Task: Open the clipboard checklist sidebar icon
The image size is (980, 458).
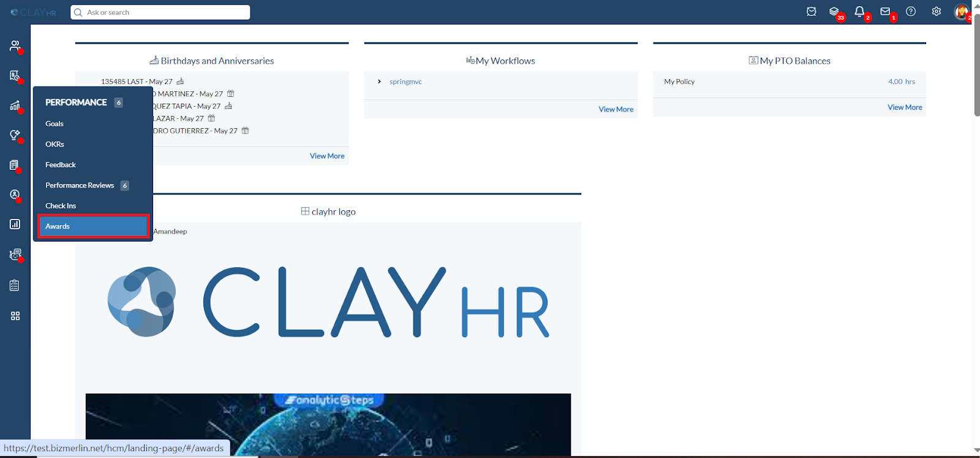Action: (x=15, y=285)
